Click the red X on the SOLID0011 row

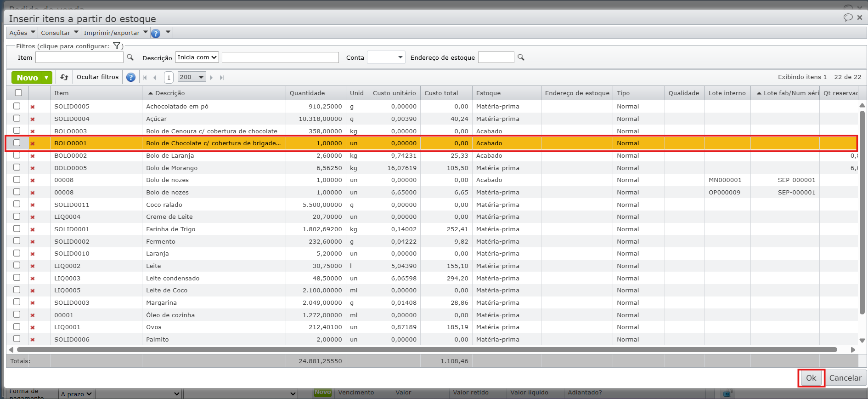(33, 205)
